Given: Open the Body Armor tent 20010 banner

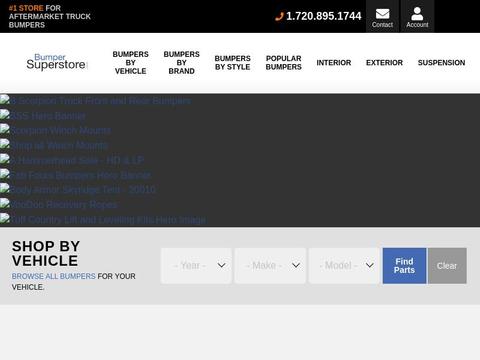Looking at the screenshot, I should pos(78,190).
